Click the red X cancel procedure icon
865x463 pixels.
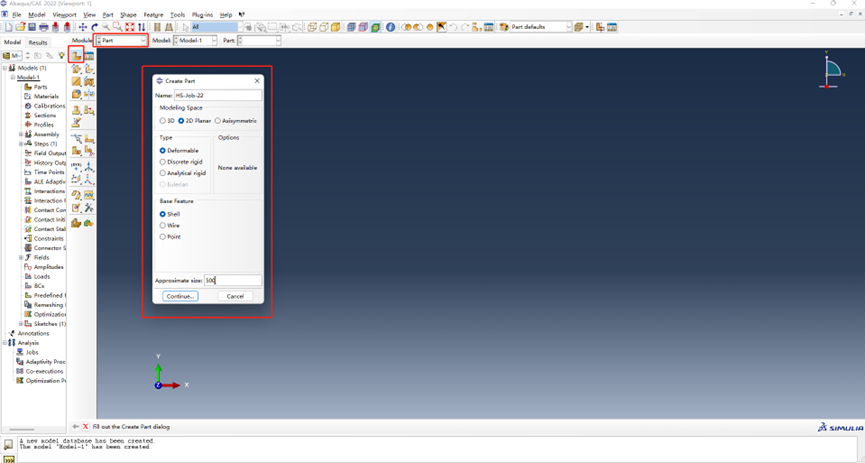(86, 427)
